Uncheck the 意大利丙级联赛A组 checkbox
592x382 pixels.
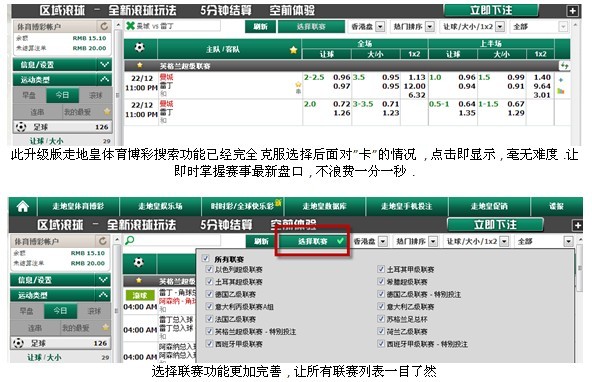[x=209, y=307]
